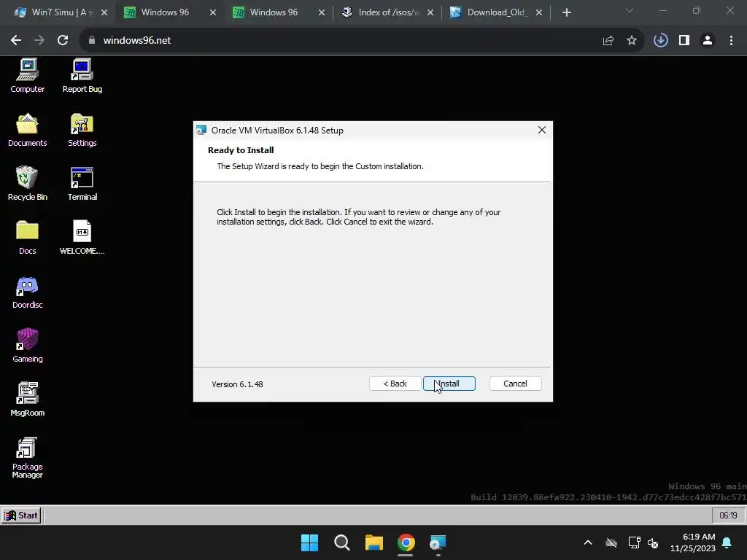
Task: Click the Chrome taskbar icon
Action: [x=406, y=542]
